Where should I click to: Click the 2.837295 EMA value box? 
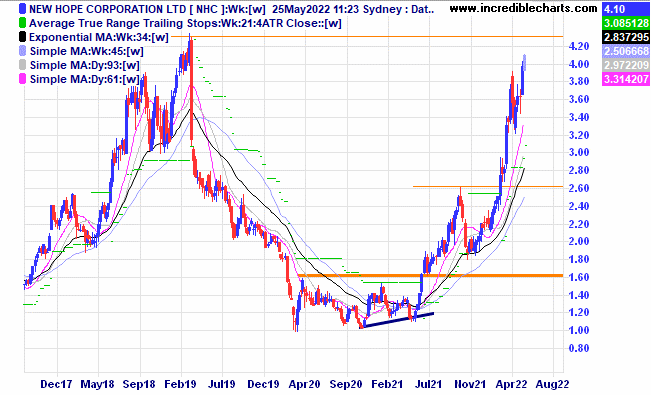[x=626, y=37]
